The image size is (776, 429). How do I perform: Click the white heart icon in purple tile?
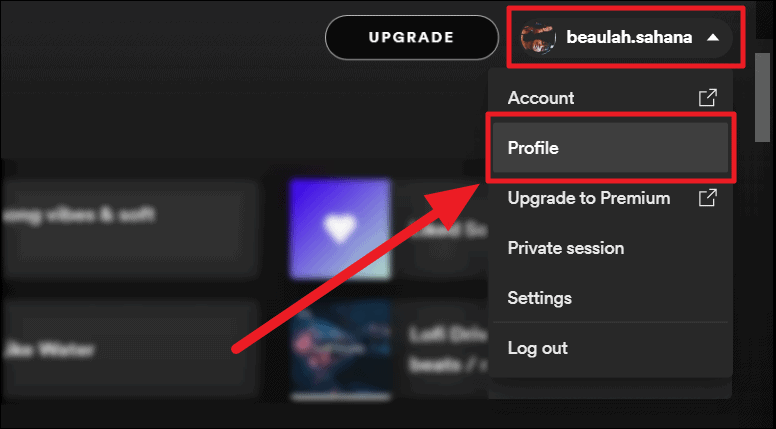340,229
